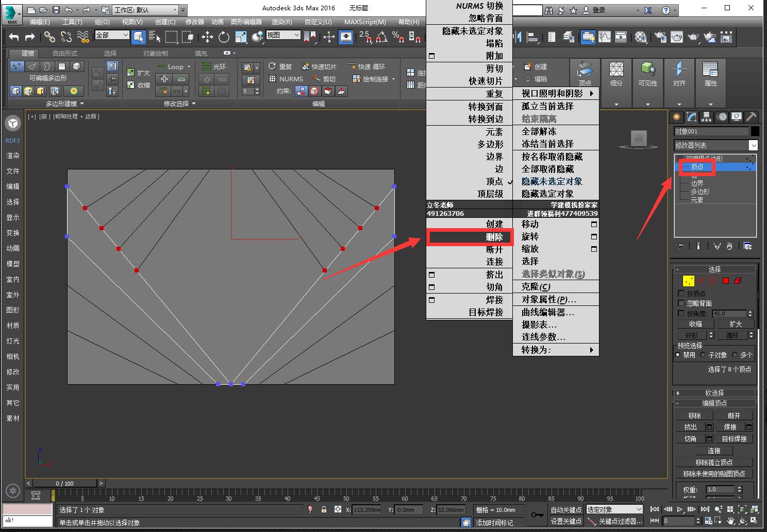Click the 0 / 100 time slider
The height and width of the screenshot is (532, 767).
click(x=65, y=484)
